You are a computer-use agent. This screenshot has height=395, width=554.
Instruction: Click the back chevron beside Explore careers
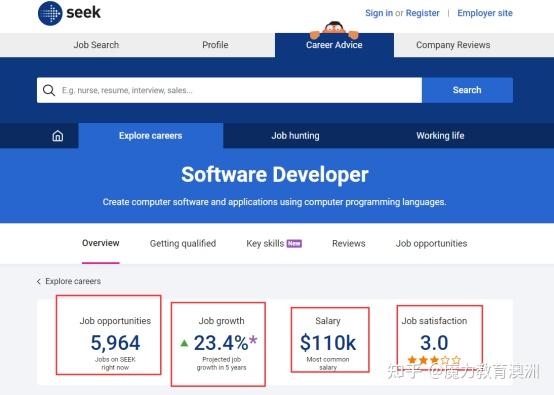click(39, 281)
